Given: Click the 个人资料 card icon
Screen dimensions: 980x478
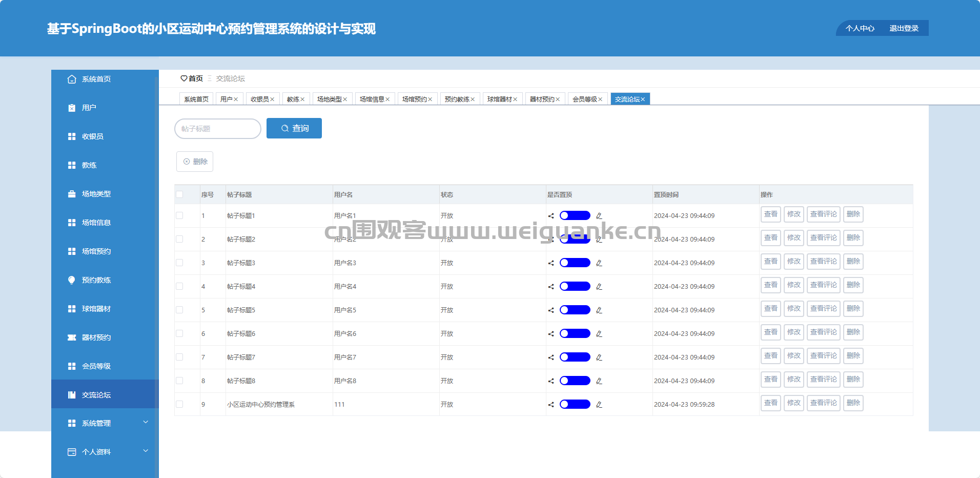Looking at the screenshot, I should (x=72, y=452).
